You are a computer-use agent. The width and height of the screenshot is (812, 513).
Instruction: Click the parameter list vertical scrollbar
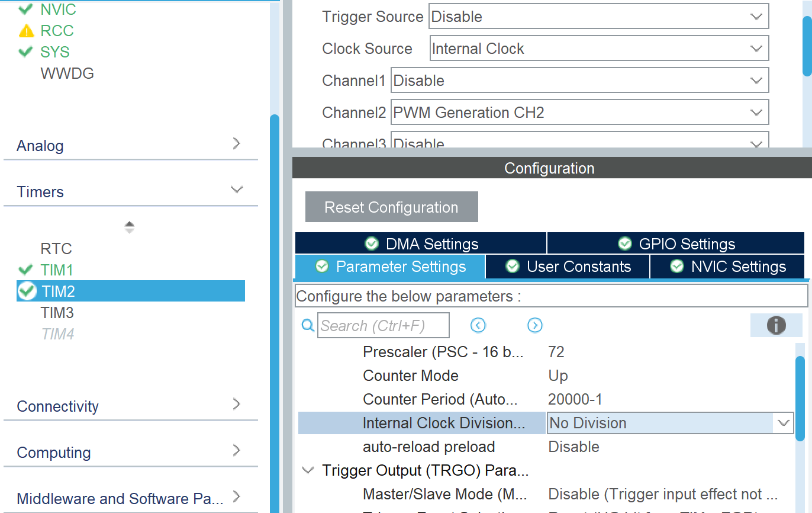click(x=800, y=398)
